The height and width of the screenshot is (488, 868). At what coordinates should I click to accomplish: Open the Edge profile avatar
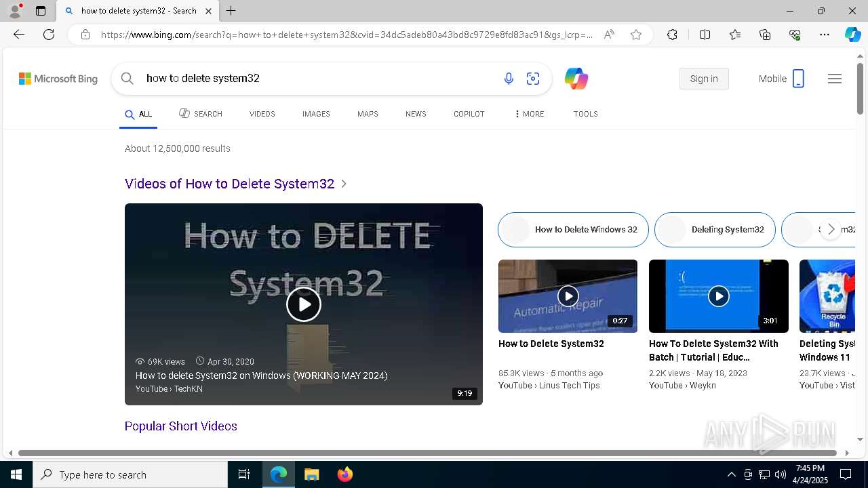coord(15,11)
